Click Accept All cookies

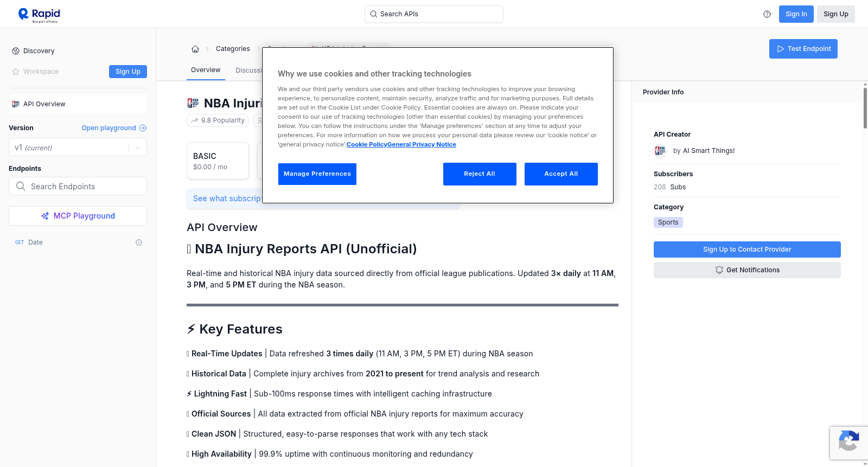[561, 174]
